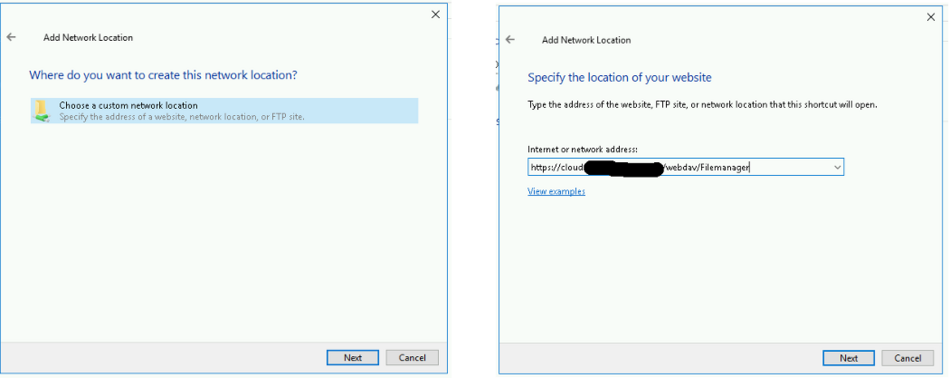
Task: Click the 'Where do you want to create' heading
Action: click(164, 76)
